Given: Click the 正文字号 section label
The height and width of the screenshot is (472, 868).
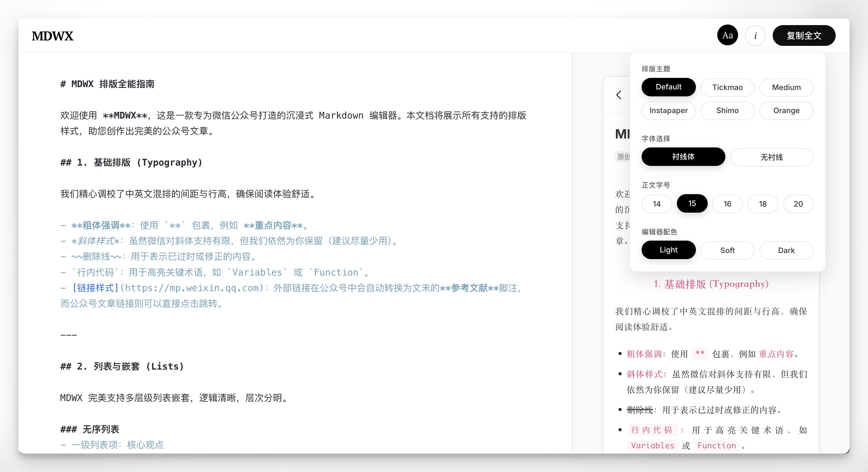Looking at the screenshot, I should (656, 185).
